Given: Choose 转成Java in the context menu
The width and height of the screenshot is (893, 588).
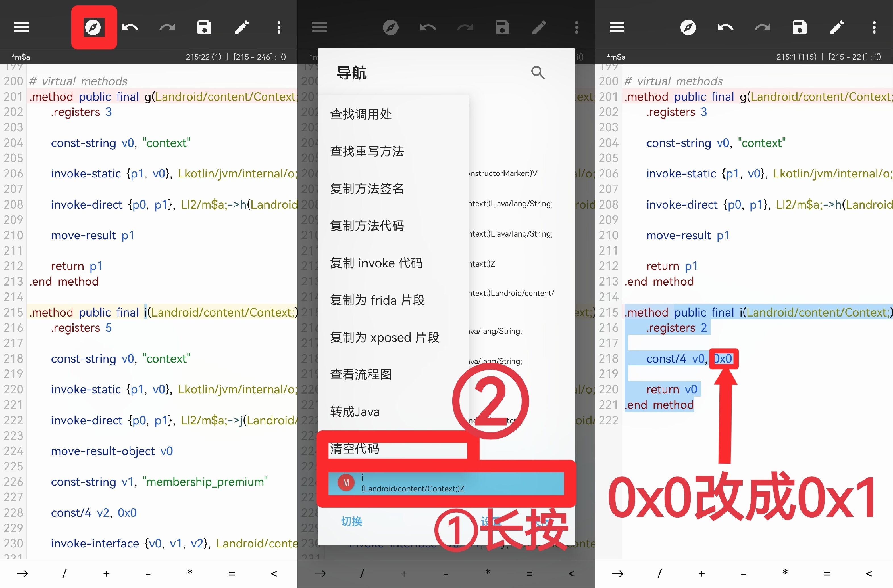Looking at the screenshot, I should (x=393, y=412).
